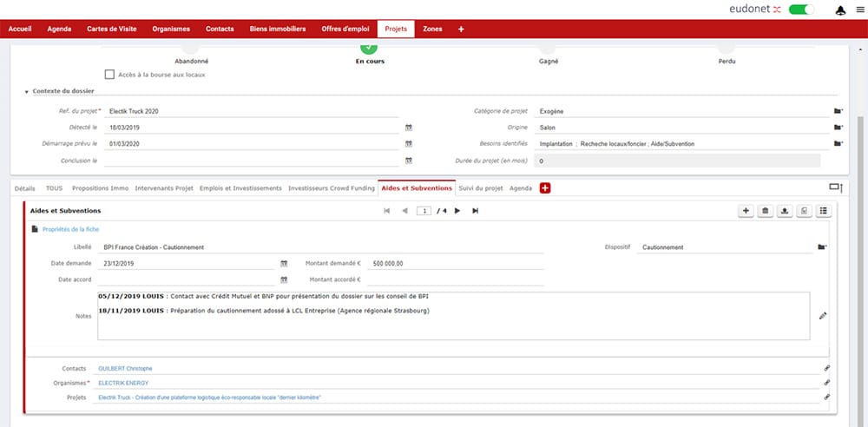Collapse the Contexte du dossier section
Screen dimensions: 868x427
pos(27,91)
